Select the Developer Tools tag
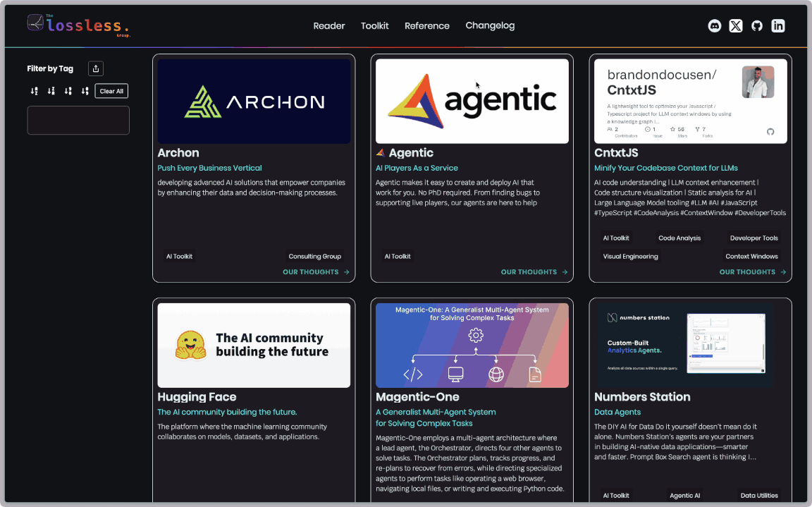Image resolution: width=812 pixels, height=507 pixels. [754, 238]
